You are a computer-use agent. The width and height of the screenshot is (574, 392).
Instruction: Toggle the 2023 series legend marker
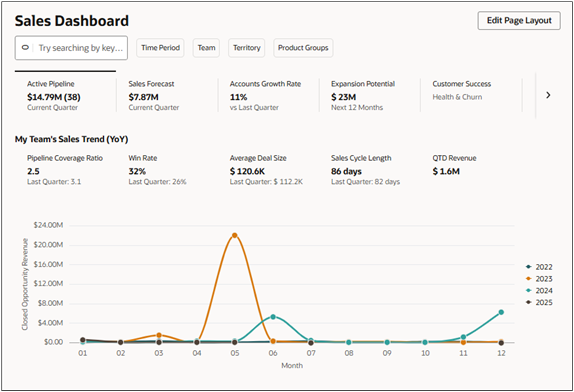coord(528,279)
